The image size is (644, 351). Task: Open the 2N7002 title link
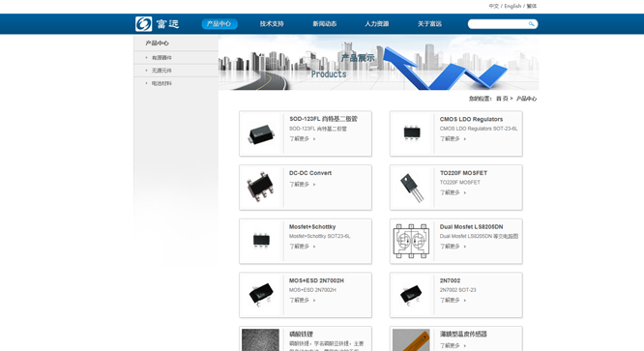[450, 280]
